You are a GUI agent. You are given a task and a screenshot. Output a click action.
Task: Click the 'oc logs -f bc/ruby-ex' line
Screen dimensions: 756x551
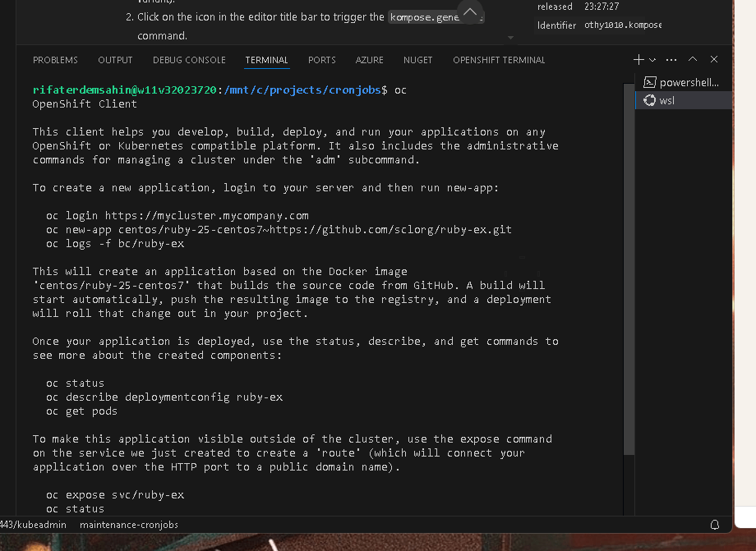click(115, 244)
